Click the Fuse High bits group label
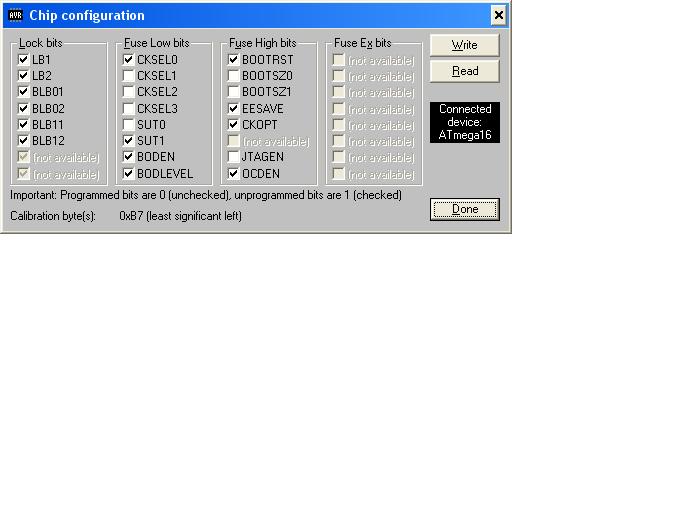This screenshot has height=525, width=700. tap(262, 43)
